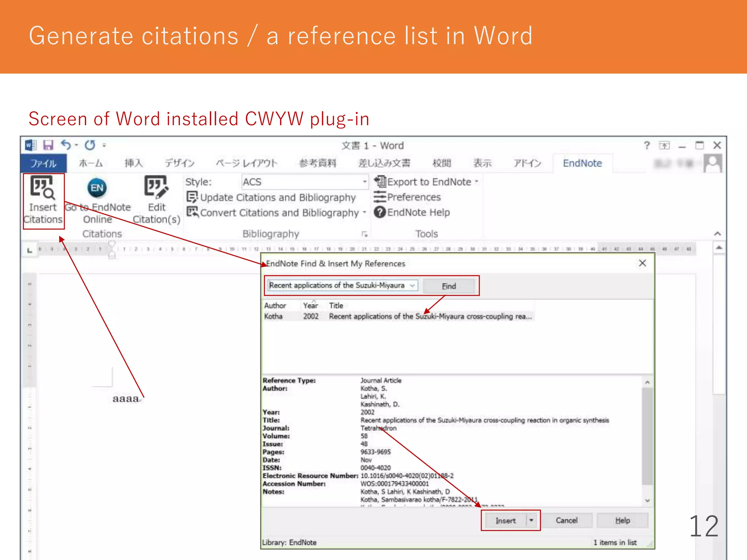Open Bibliography group dialog launcher
This screenshot has width=747, height=560.
pos(364,234)
